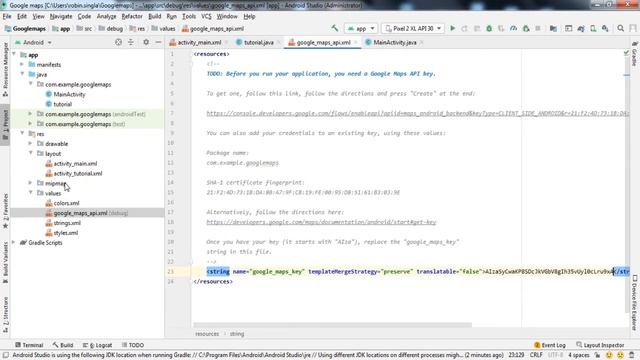The width and height of the screenshot is (640, 360).
Task: Collapse the layout folder
Action: coord(30,153)
